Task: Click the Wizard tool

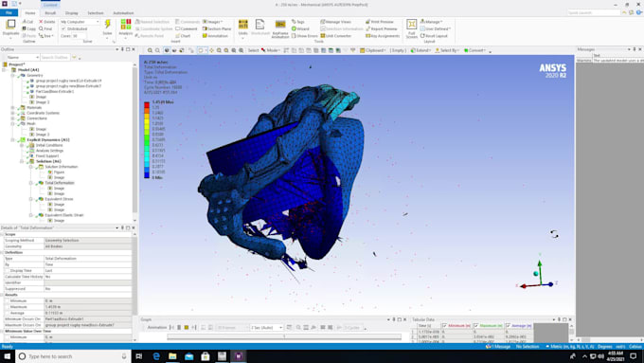Action: pos(300,28)
